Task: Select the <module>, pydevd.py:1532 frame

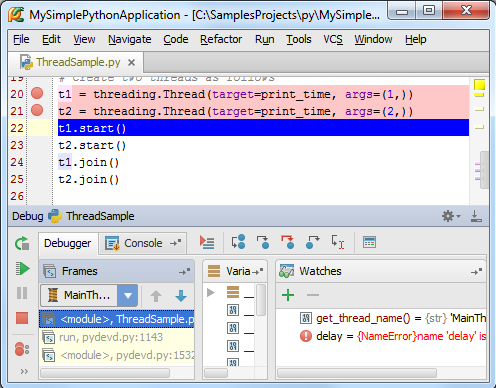Action: pyautogui.click(x=117, y=355)
